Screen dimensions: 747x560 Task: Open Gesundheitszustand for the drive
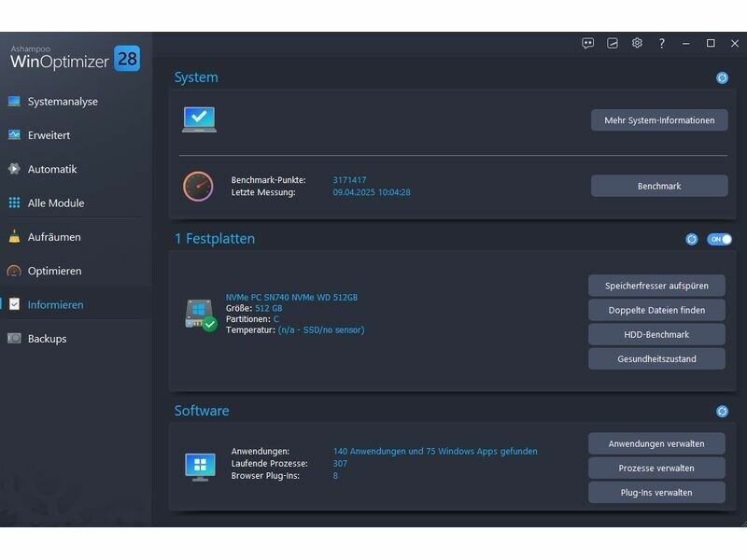(656, 358)
